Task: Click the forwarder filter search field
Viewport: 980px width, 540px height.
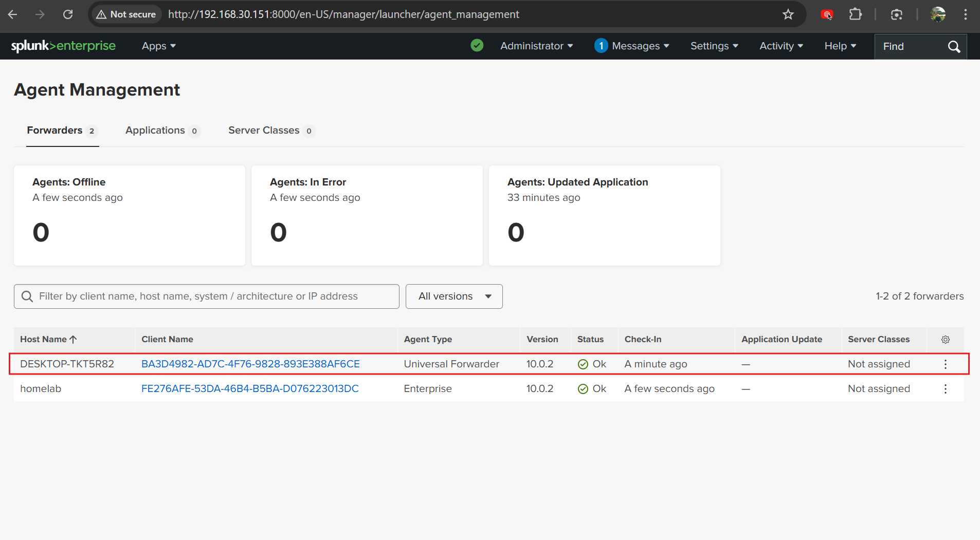Action: click(x=216, y=296)
